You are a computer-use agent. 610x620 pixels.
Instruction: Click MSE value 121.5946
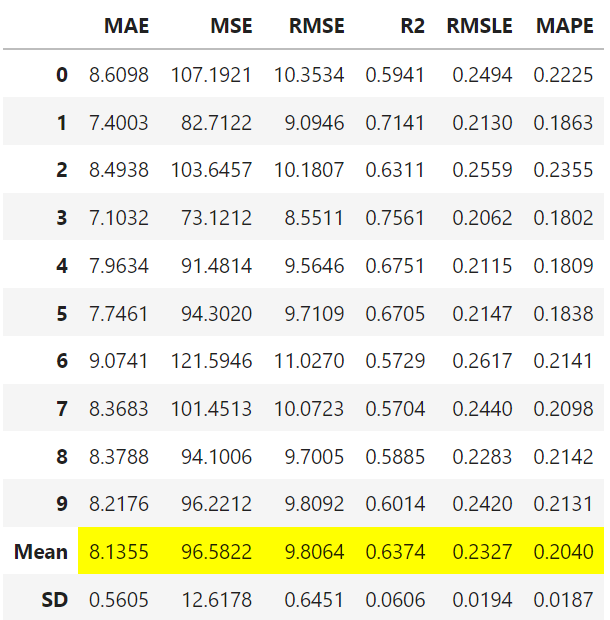[211, 361]
